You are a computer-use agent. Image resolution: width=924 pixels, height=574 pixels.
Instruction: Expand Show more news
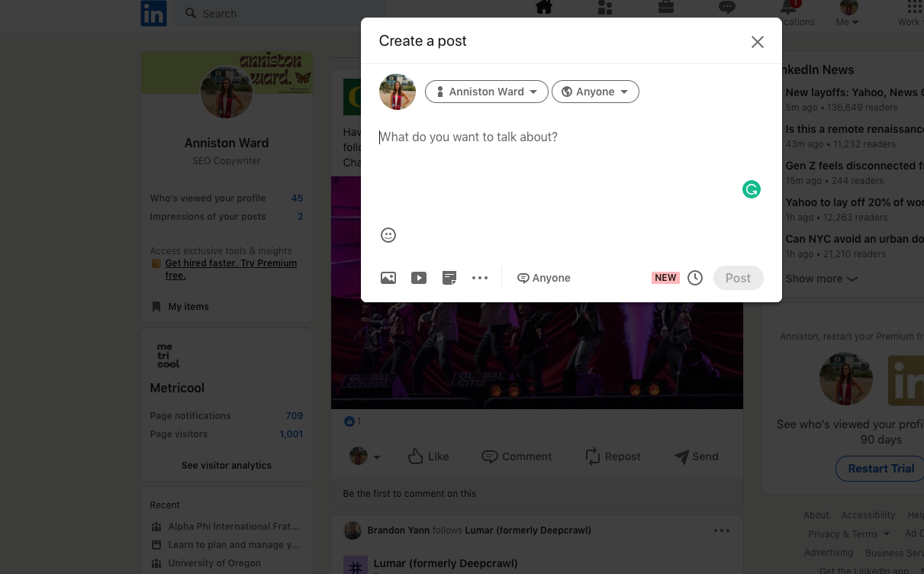click(x=822, y=279)
